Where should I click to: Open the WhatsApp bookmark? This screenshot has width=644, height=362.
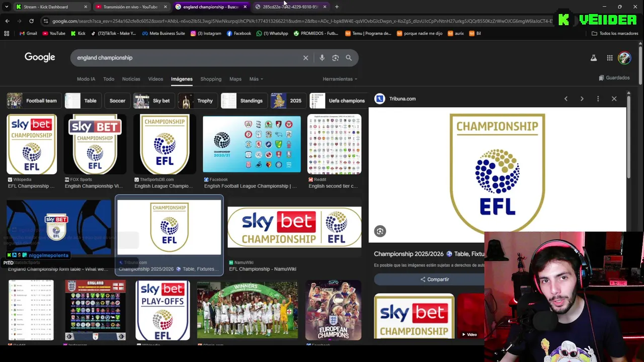(x=272, y=33)
